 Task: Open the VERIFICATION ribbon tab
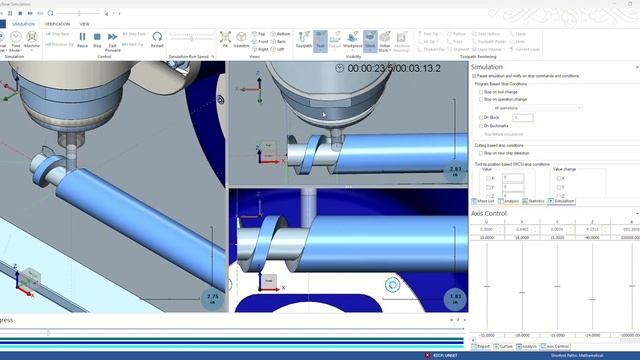pyautogui.click(x=57, y=24)
